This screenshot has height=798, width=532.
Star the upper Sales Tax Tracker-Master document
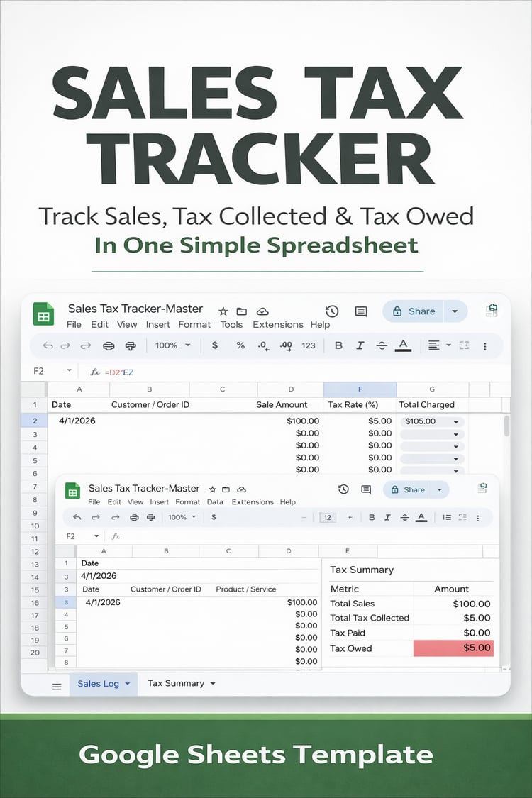[223, 311]
